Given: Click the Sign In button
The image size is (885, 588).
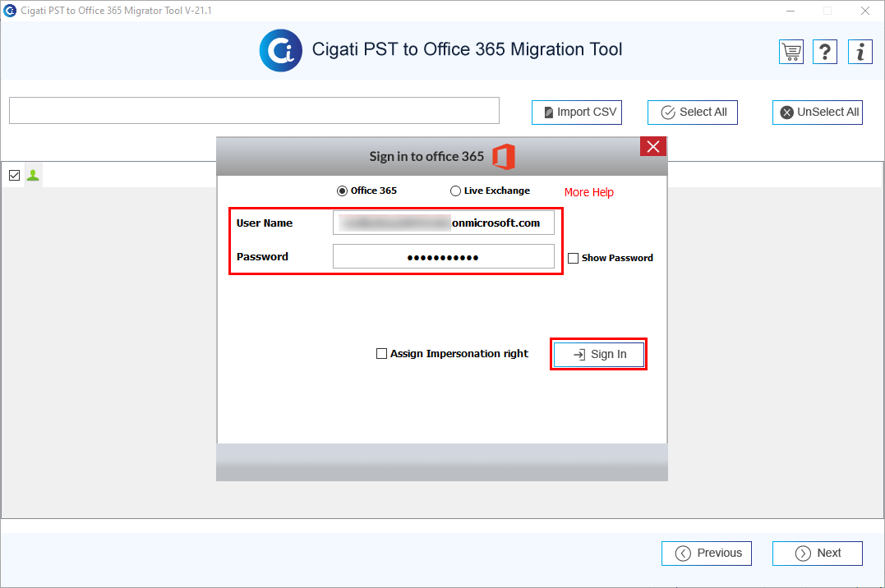Looking at the screenshot, I should (599, 355).
